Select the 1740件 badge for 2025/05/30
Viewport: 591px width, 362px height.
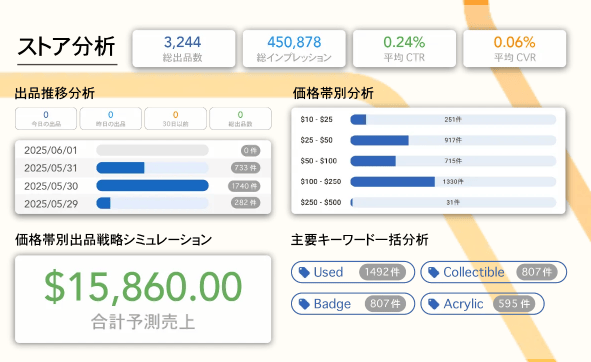tap(244, 186)
